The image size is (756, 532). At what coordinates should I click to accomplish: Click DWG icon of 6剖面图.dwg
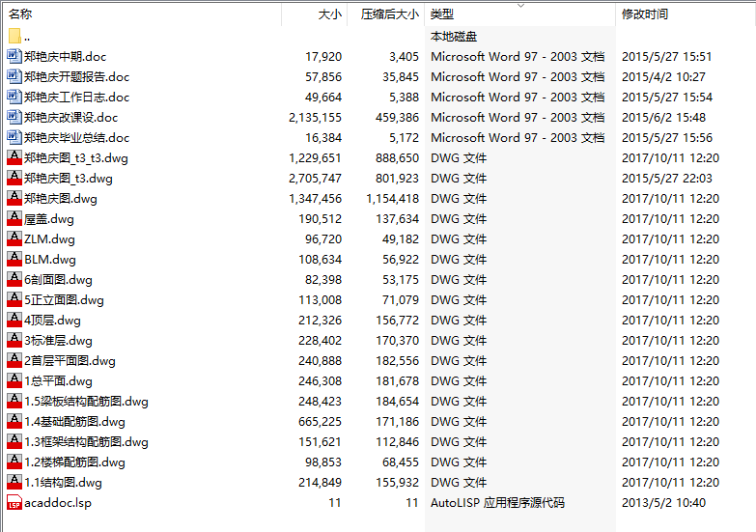coord(14,279)
